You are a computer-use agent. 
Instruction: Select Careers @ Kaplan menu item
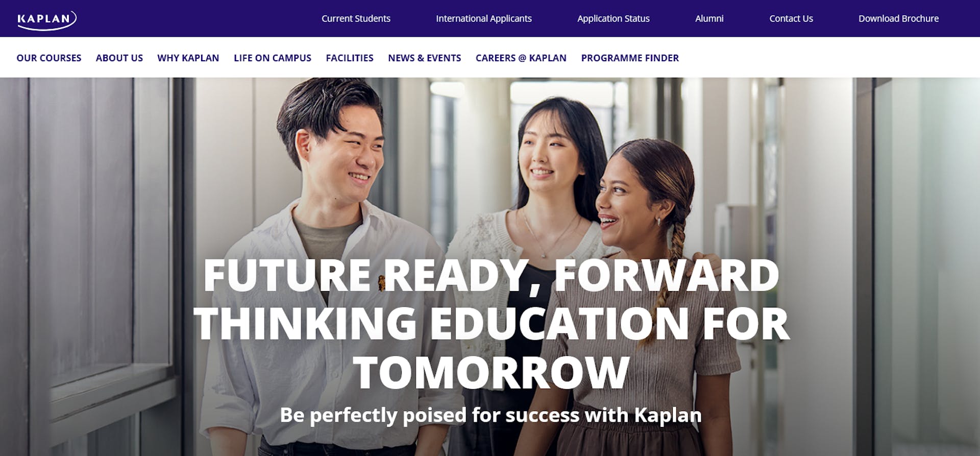click(521, 58)
